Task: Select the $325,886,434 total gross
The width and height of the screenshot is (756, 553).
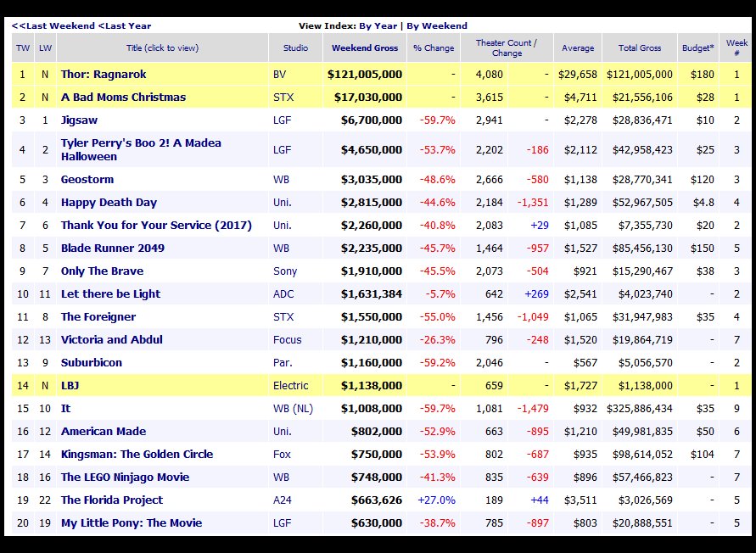Action: click(x=640, y=409)
